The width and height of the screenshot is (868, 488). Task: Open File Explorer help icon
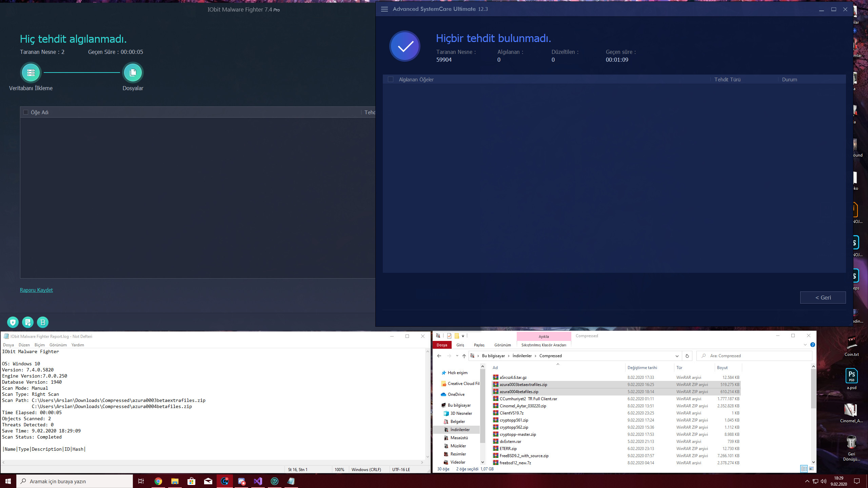point(812,345)
